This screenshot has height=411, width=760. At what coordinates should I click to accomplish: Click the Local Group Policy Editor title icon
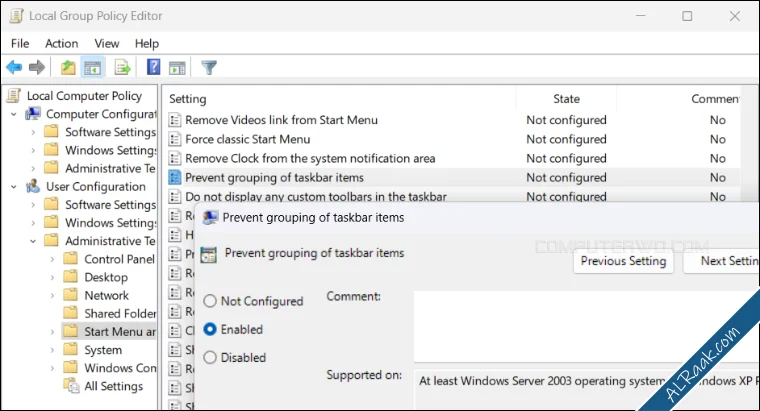(x=16, y=16)
